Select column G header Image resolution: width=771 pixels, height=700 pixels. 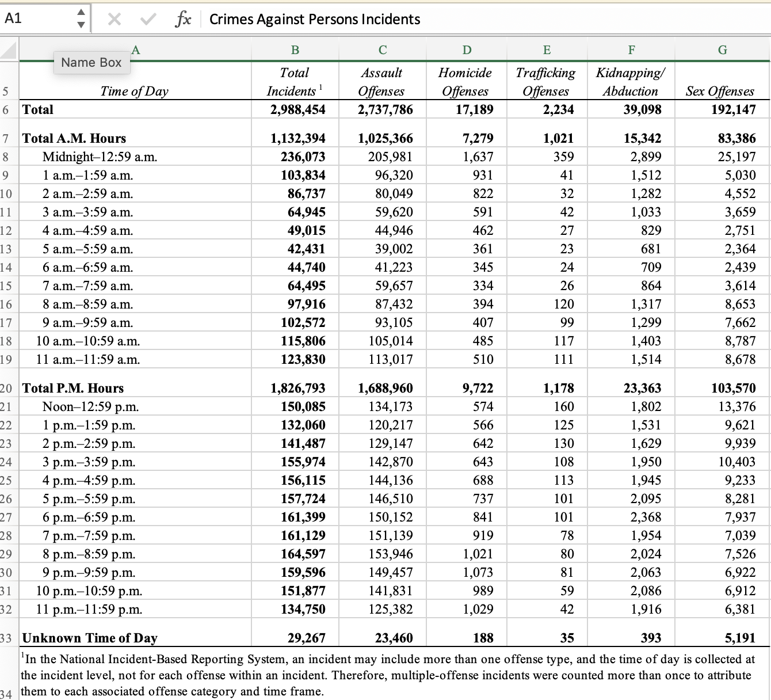pos(722,50)
